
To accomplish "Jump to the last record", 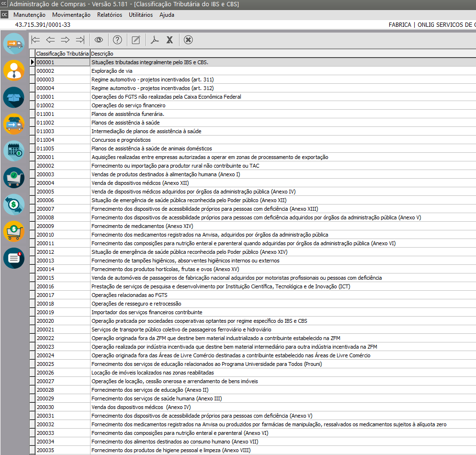I will [x=80, y=40].
